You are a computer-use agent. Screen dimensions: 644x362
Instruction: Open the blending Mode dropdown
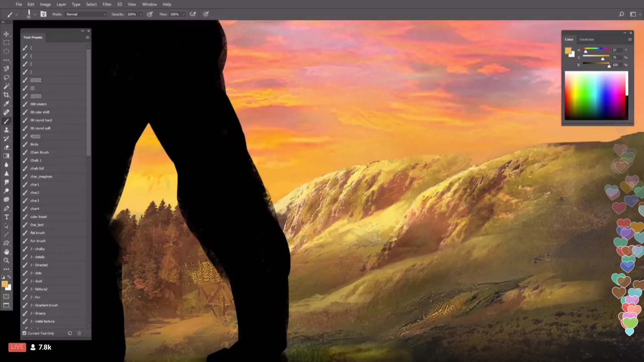pyautogui.click(x=86, y=14)
